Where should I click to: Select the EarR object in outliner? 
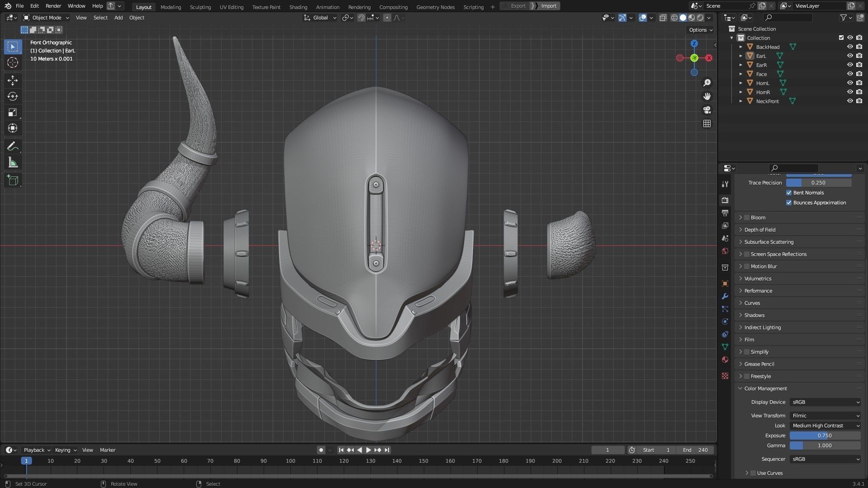point(761,65)
